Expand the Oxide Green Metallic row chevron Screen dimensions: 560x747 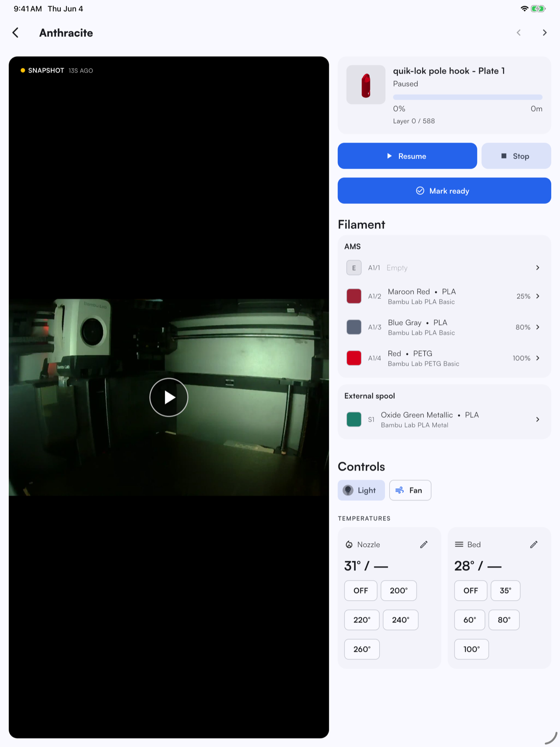coord(538,419)
